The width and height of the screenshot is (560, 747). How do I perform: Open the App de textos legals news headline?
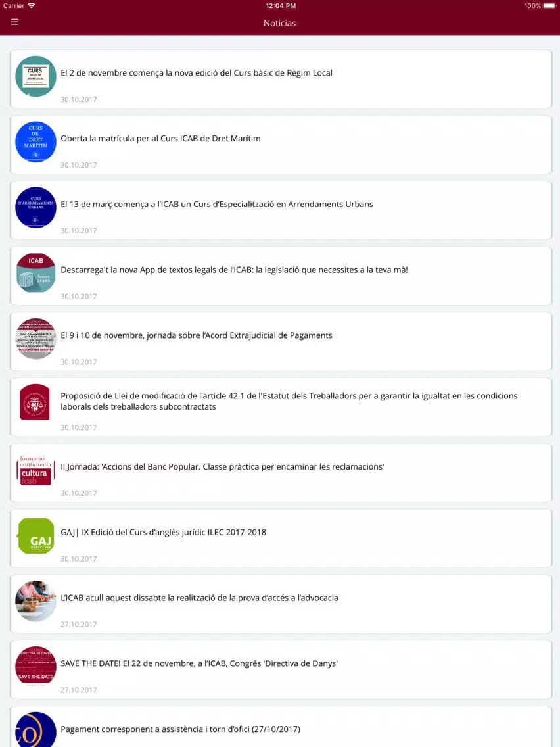pyautogui.click(x=234, y=270)
